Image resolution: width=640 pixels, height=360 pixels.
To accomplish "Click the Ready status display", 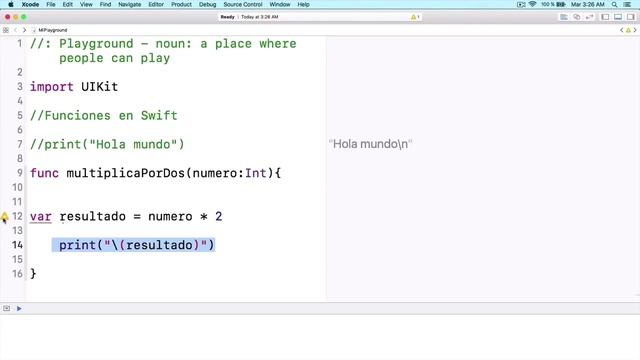I will 227,17.
